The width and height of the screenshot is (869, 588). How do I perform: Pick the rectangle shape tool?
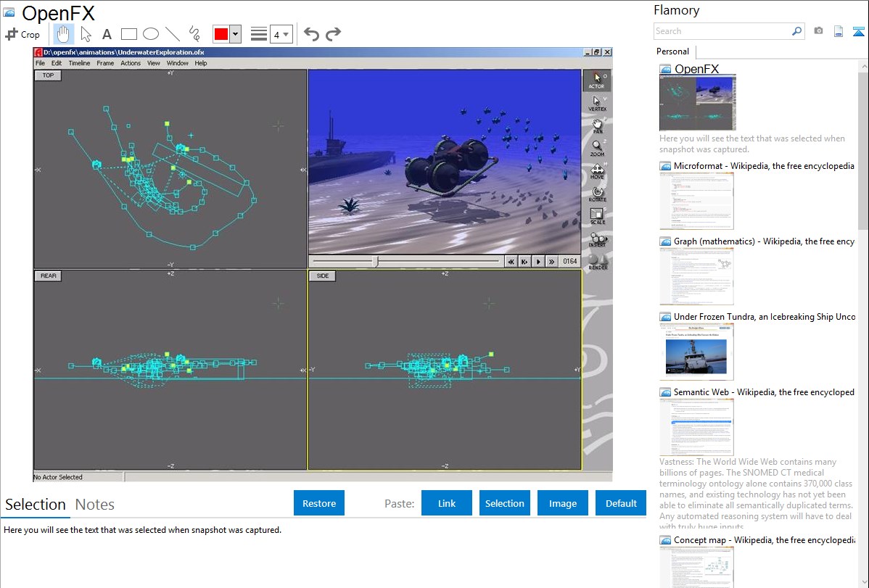128,34
